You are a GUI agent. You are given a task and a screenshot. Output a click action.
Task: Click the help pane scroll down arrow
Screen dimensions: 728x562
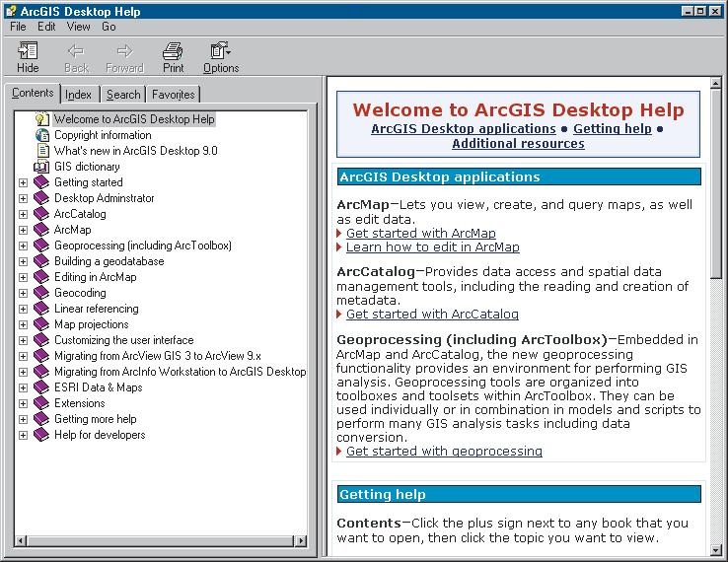pos(715,550)
